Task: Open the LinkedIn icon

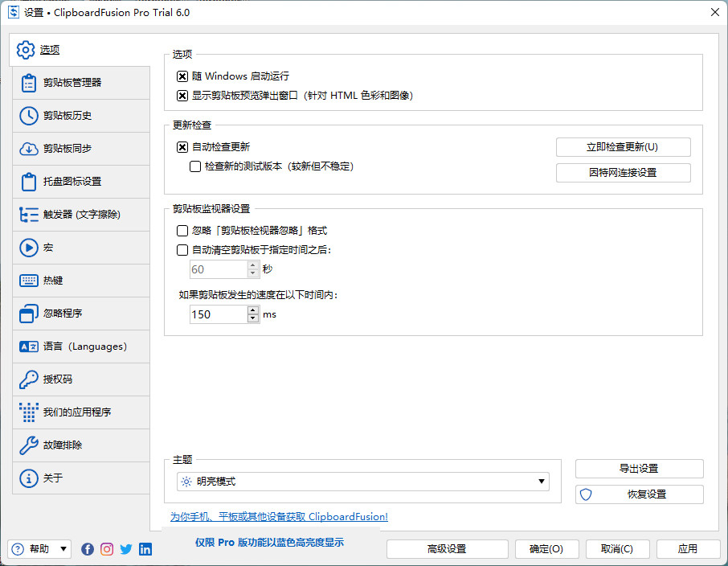Action: click(x=145, y=549)
